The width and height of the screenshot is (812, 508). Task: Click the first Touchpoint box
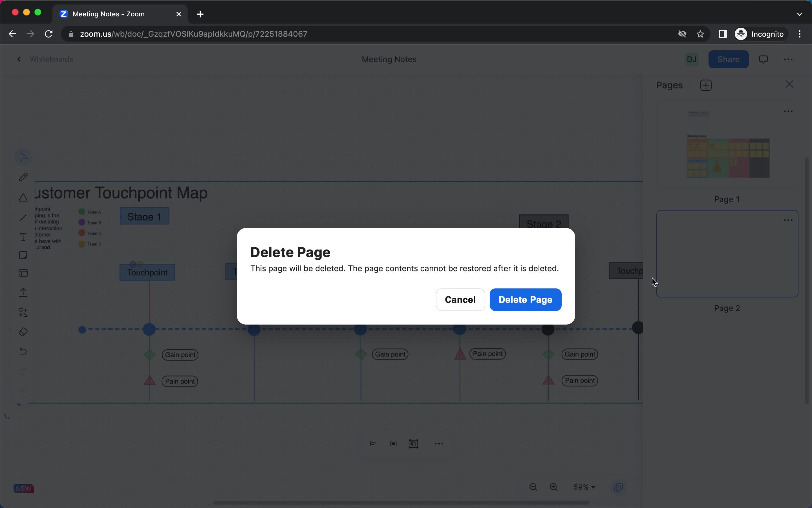(147, 272)
